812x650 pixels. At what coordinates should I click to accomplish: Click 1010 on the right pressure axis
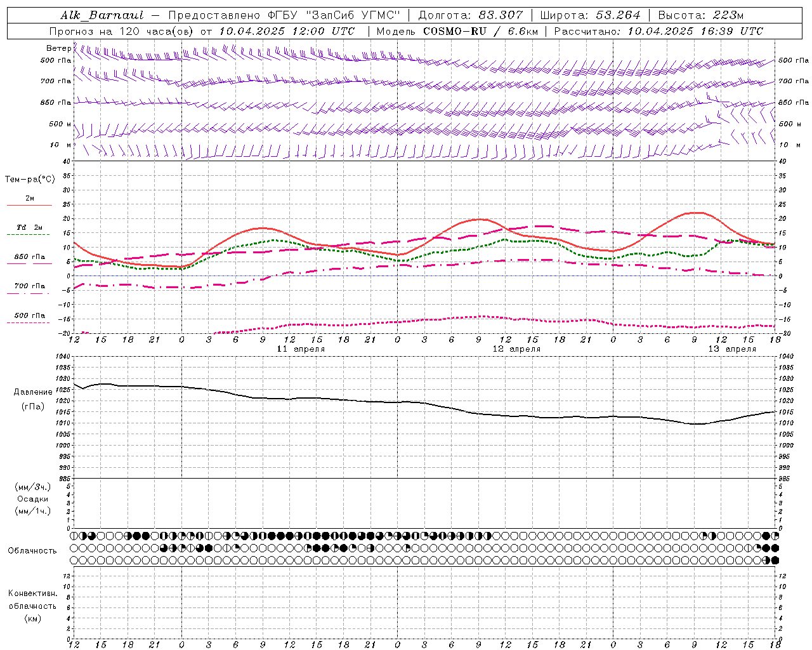coord(785,423)
